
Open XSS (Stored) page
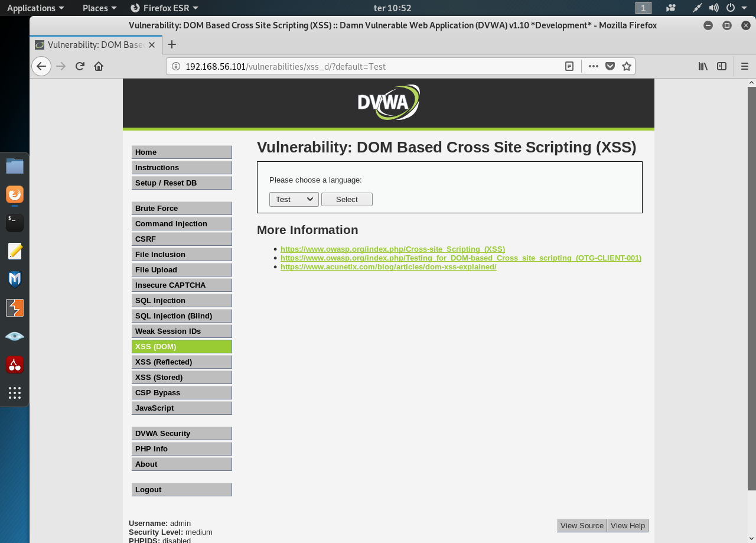pyautogui.click(x=182, y=378)
